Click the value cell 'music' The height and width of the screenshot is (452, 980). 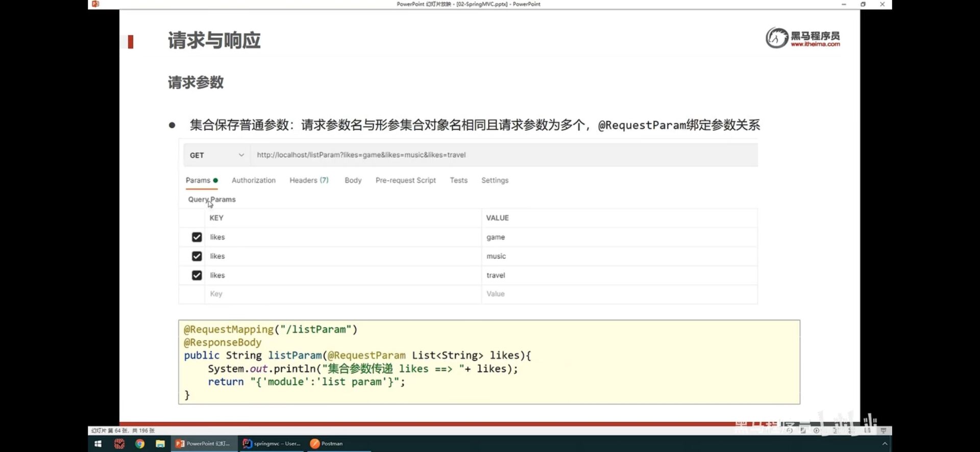pos(496,256)
